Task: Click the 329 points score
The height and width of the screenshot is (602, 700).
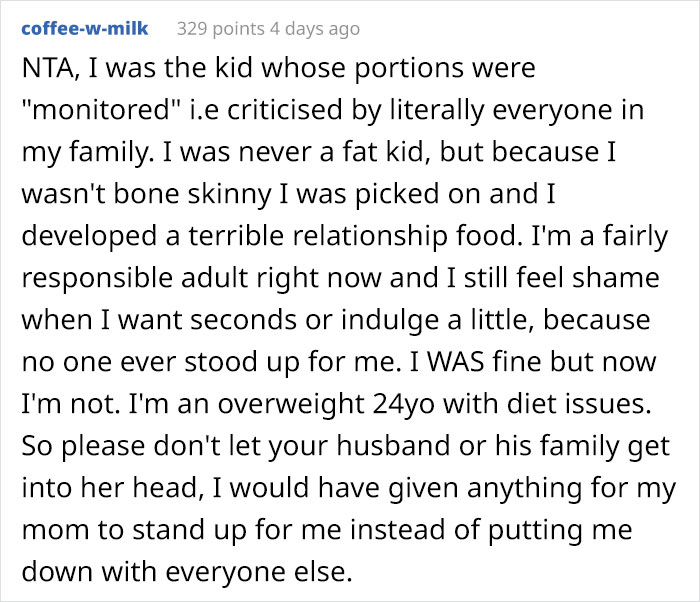Action: pos(213,28)
